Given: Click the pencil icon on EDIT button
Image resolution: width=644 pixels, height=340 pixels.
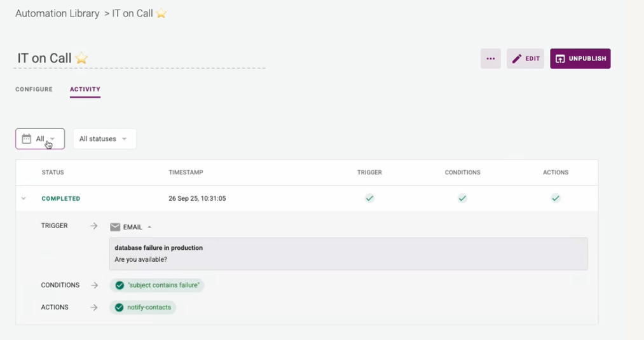Looking at the screenshot, I should pyautogui.click(x=517, y=58).
